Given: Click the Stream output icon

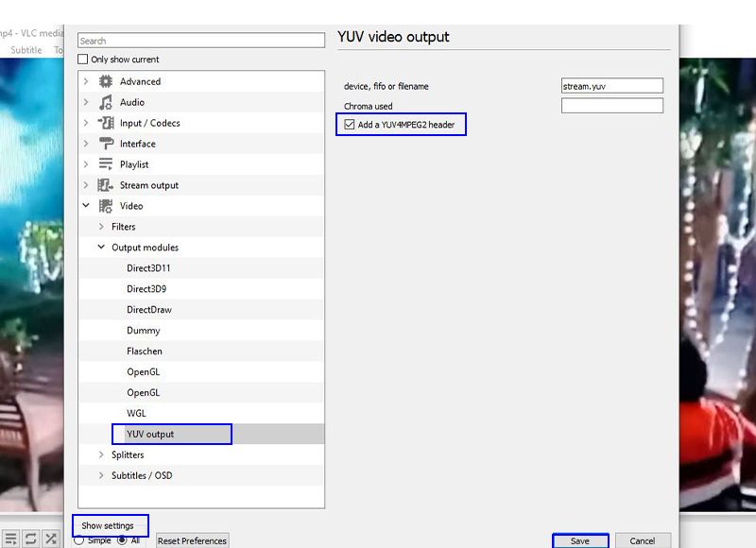Looking at the screenshot, I should click(106, 186).
